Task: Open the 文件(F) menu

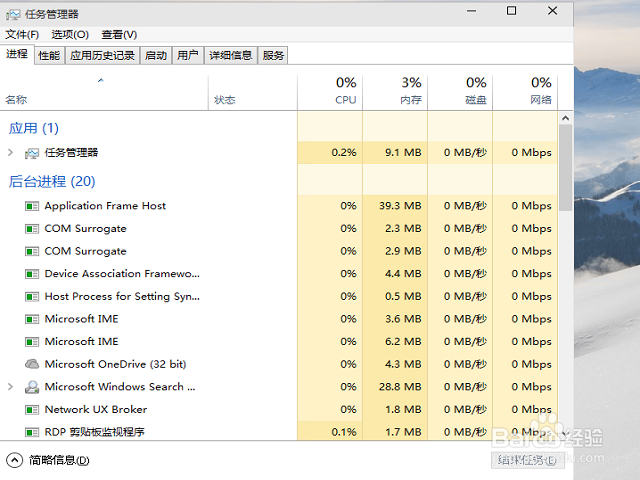Action: (22, 35)
